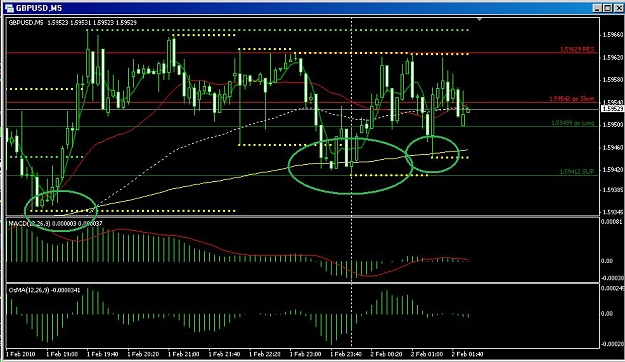Click price axis value 1.59420
The width and height of the screenshot is (625, 362).
(x=613, y=170)
